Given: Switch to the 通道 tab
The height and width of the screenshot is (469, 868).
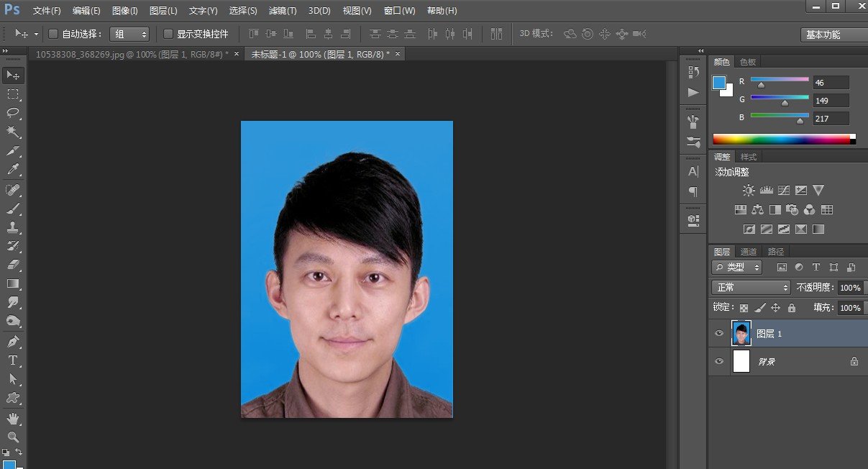Looking at the screenshot, I should 749,252.
